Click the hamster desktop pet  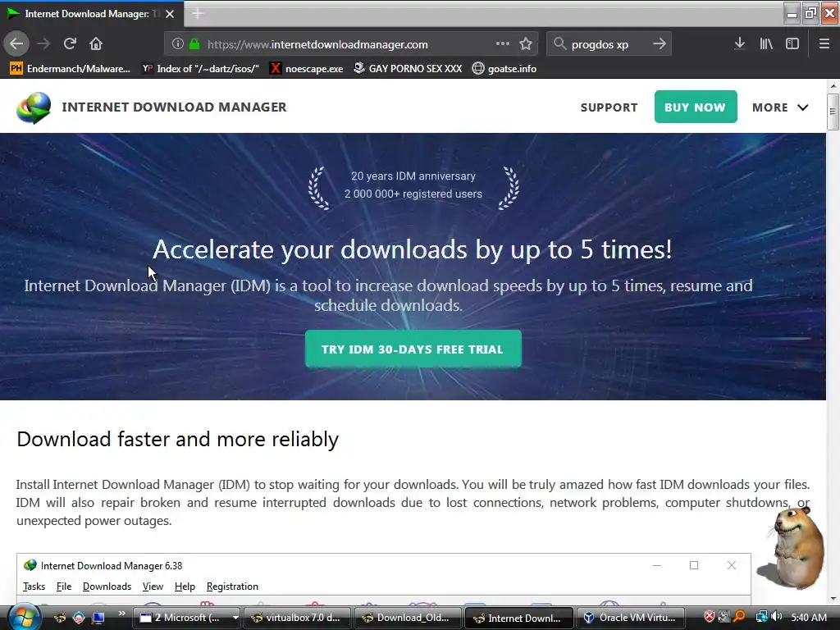coord(793,548)
